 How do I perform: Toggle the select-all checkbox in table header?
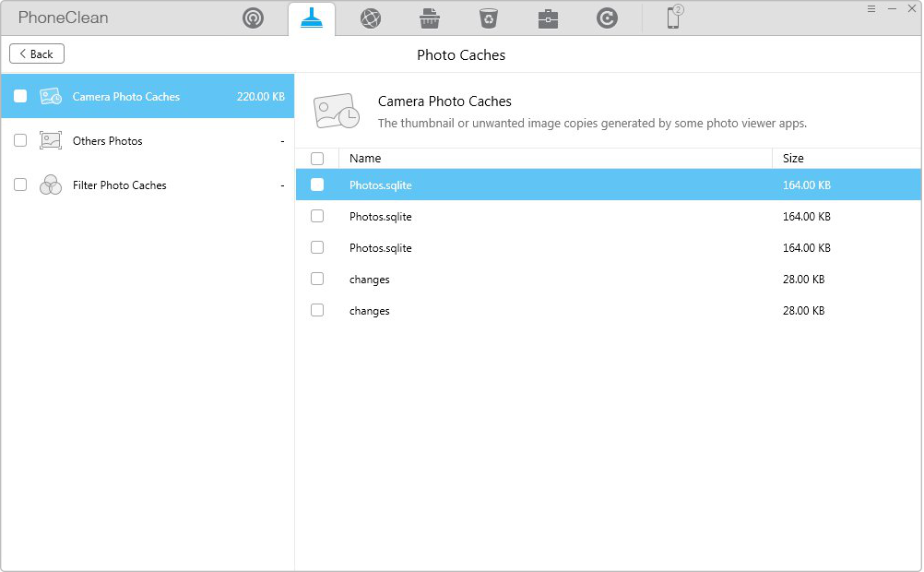(317, 159)
